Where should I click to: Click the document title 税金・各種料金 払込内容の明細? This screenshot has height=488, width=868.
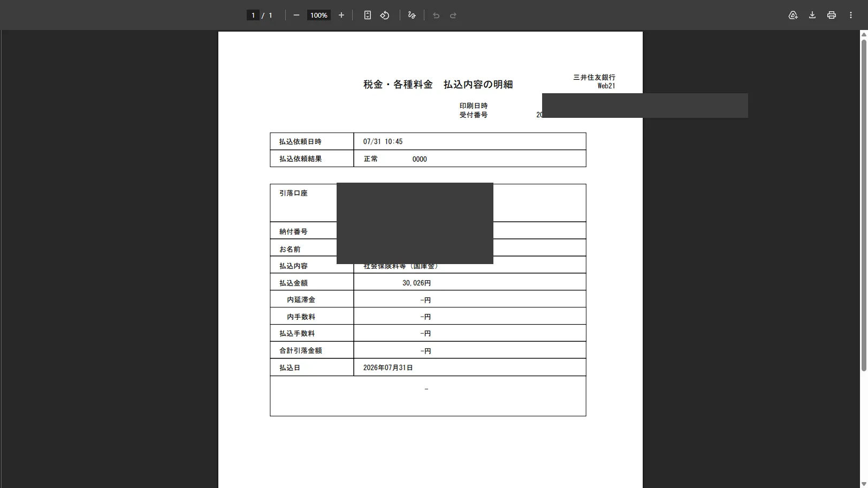click(438, 85)
